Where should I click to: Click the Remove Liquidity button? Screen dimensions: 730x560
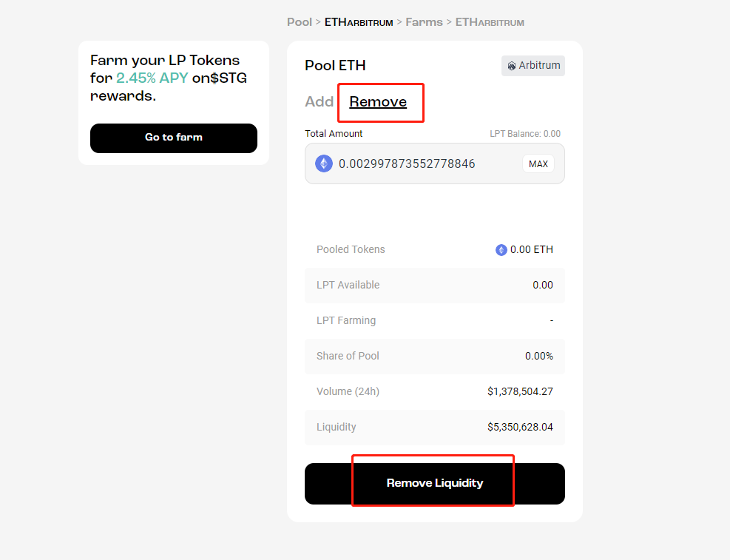(435, 484)
